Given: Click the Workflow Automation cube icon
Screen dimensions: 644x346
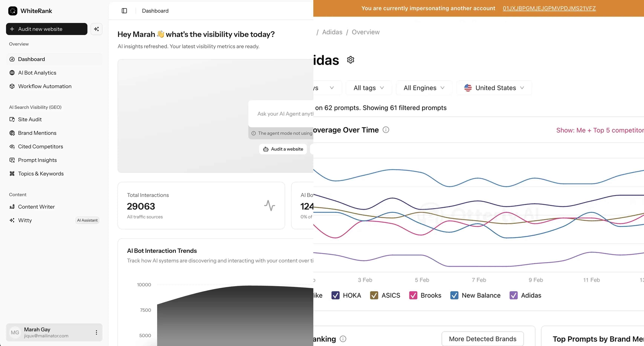Looking at the screenshot, I should pyautogui.click(x=12, y=86).
